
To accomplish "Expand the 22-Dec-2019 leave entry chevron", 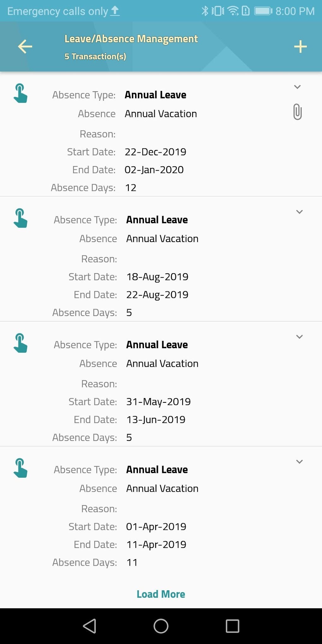I will (x=297, y=87).
